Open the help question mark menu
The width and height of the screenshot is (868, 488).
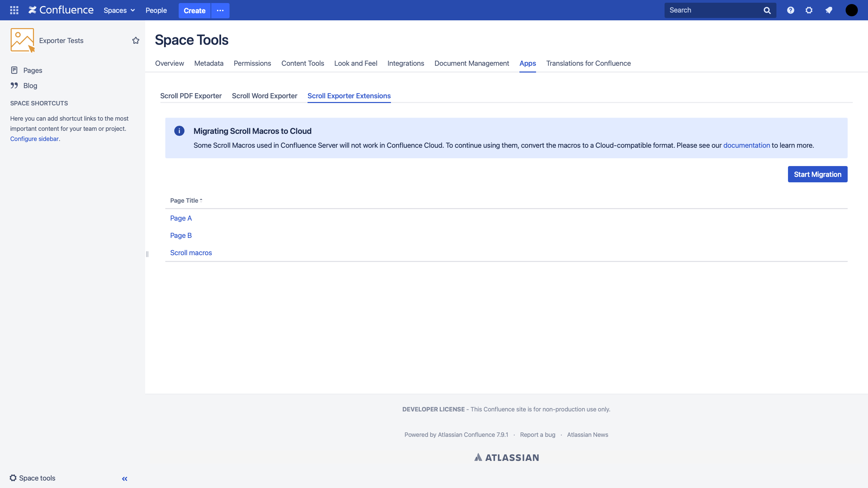790,10
